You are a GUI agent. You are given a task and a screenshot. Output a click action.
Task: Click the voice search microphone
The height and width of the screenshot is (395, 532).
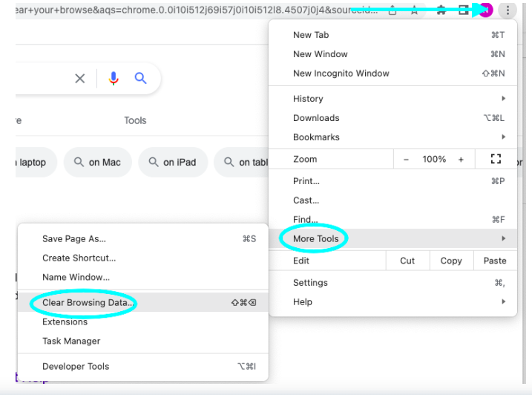coord(114,78)
